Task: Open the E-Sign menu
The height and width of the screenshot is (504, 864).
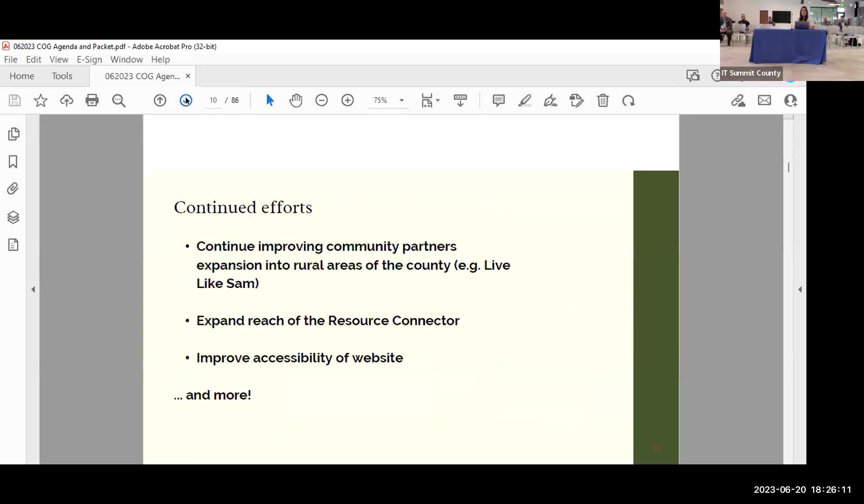Action: (89, 59)
